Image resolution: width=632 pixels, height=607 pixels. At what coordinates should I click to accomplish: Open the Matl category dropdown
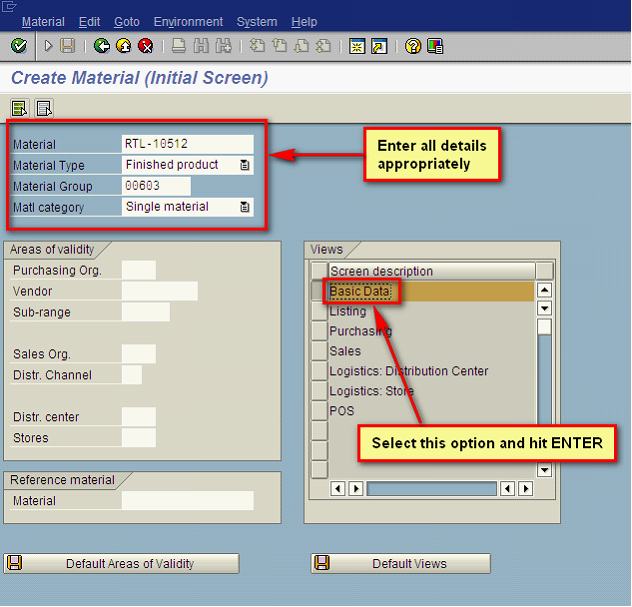[245, 207]
